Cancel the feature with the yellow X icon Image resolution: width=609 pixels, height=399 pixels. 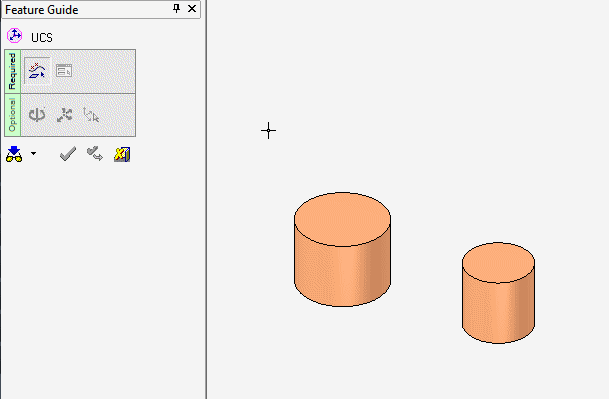pos(122,154)
